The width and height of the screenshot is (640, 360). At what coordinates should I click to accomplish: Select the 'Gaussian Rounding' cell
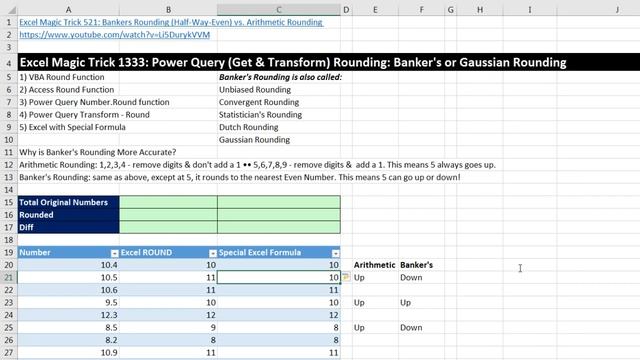[279, 140]
